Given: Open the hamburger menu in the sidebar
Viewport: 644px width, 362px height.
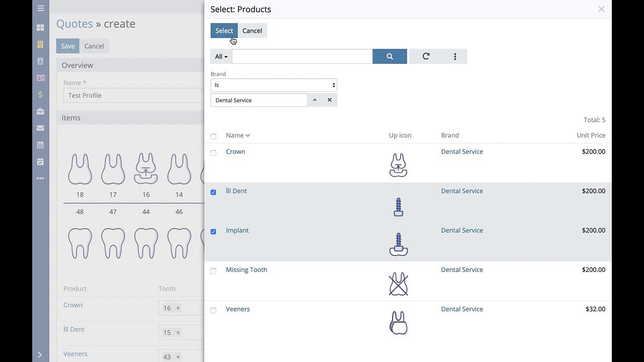Looking at the screenshot, I should pos(41,8).
